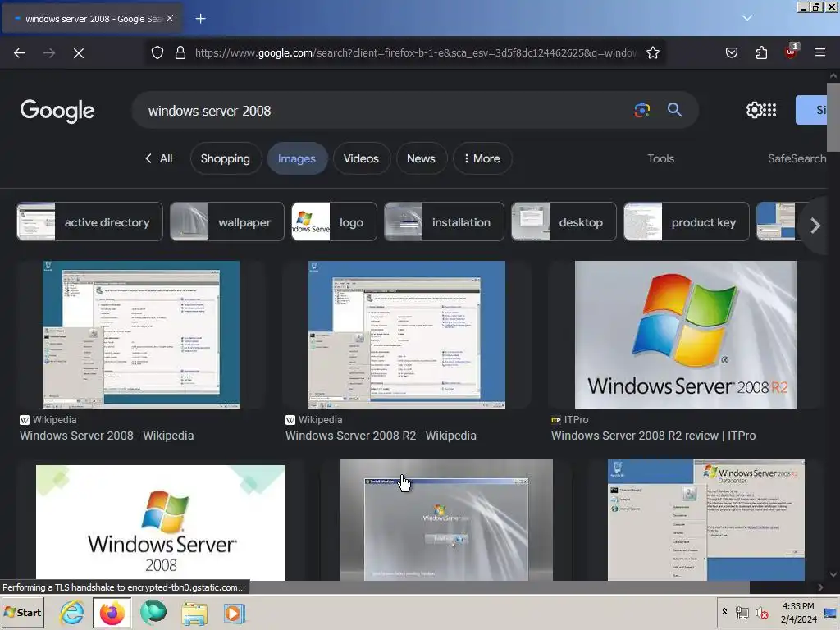Filter images by installation chip

444,221
